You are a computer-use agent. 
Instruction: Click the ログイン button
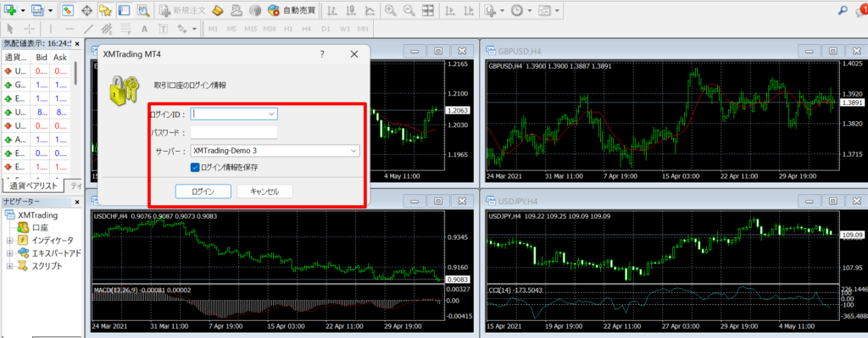pyautogui.click(x=203, y=191)
